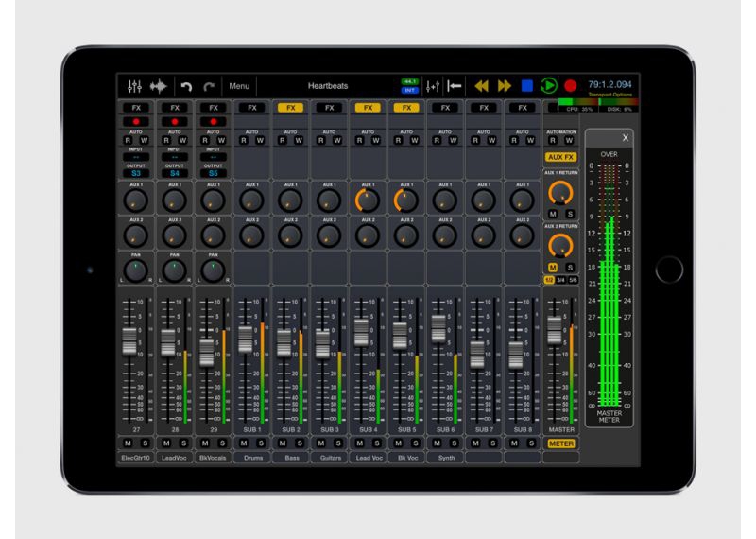Open the input selector on channel 27
Viewport: 756px width, 539px height.
coord(136,157)
